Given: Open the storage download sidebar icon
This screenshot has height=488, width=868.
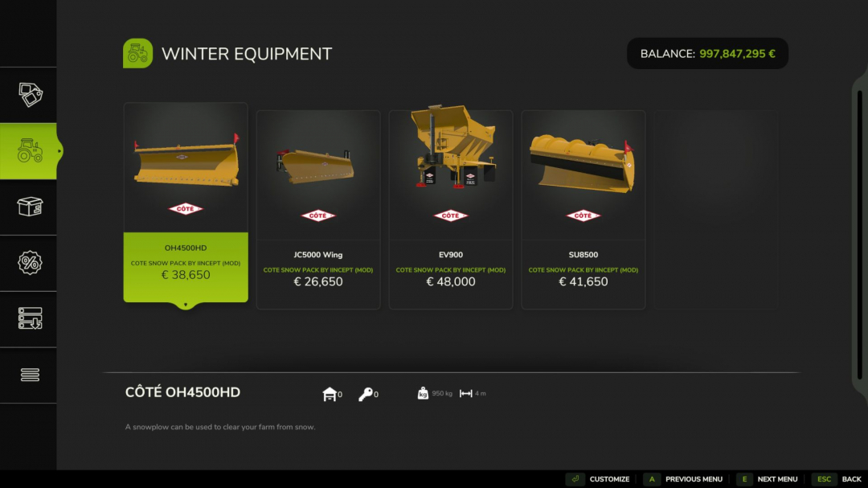Looking at the screenshot, I should 30,319.
